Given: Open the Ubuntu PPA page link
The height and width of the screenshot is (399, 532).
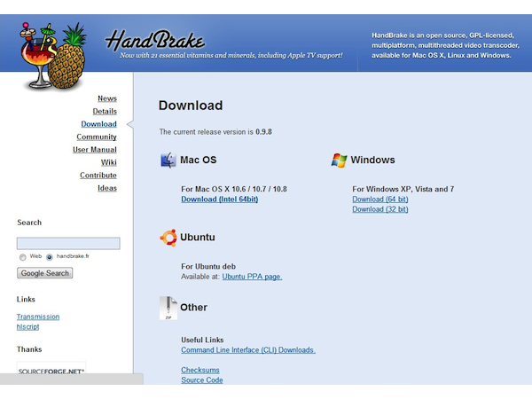Looking at the screenshot, I should [252, 277].
